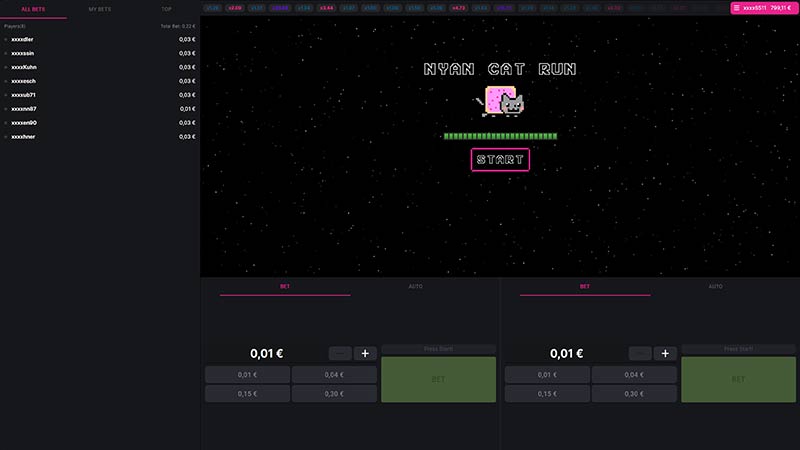Choose 0,15 € preset in right panel
This screenshot has height=450, width=800.
(547, 394)
